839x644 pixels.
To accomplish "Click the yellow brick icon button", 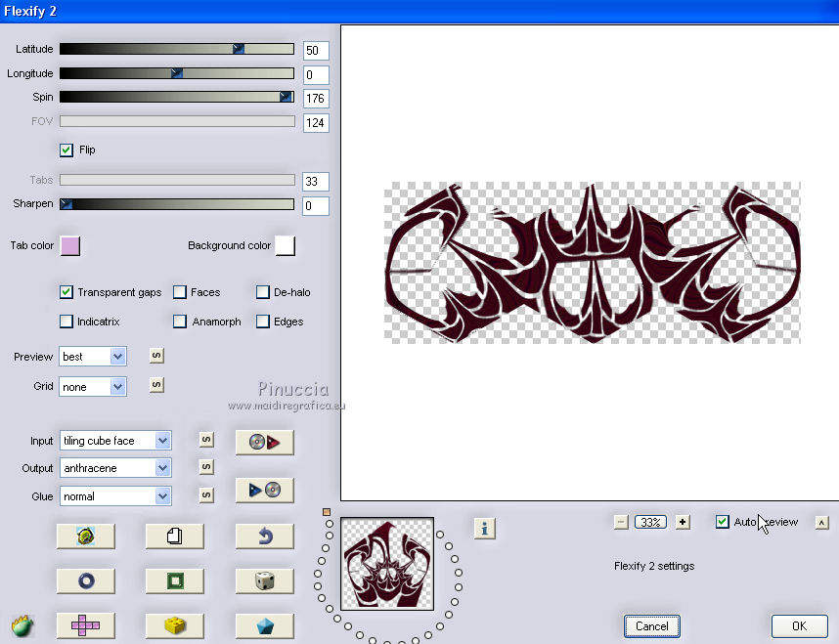I will click(174, 625).
